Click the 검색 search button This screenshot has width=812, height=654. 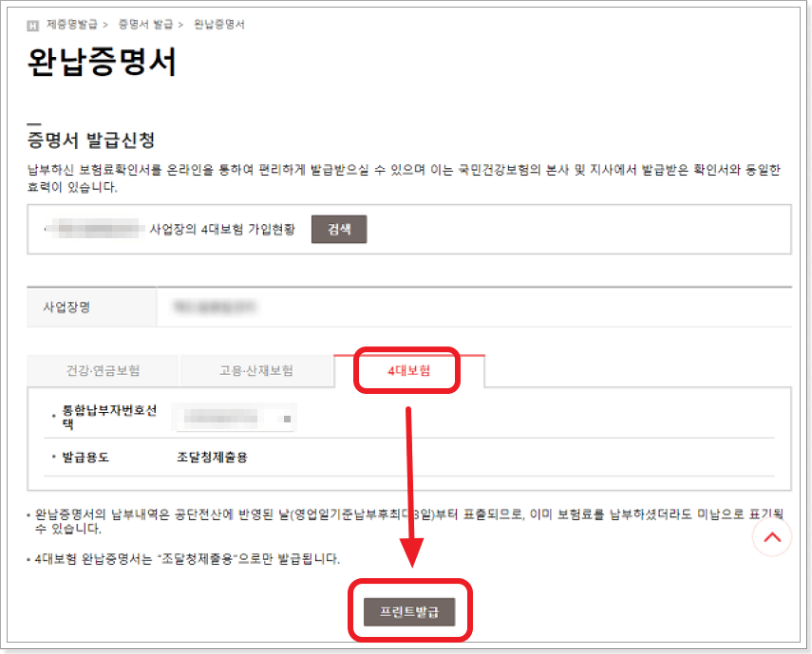[x=339, y=229]
